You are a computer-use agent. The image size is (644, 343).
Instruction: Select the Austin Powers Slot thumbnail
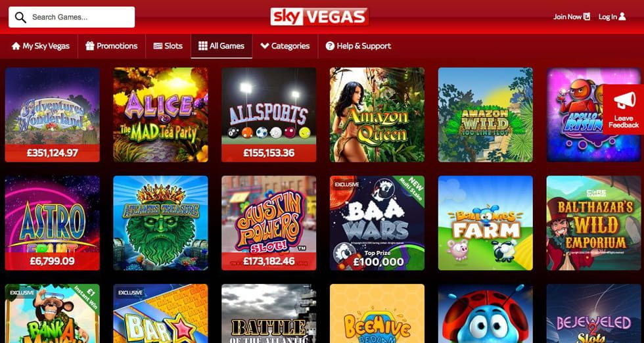(269, 223)
